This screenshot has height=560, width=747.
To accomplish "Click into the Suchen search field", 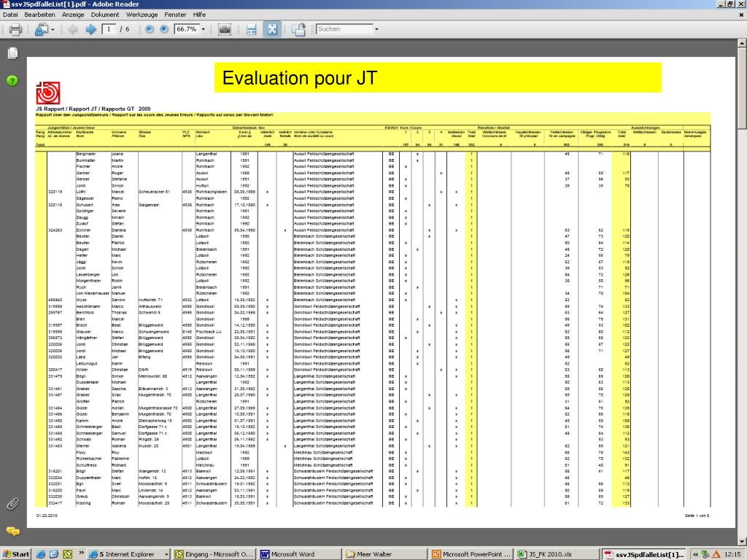I will tap(344, 29).
